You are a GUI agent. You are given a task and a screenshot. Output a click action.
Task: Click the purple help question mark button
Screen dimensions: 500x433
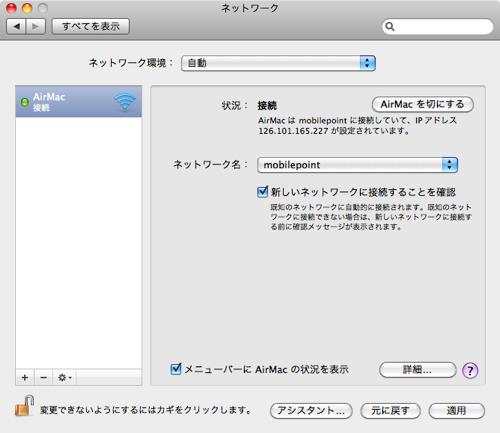point(470,370)
